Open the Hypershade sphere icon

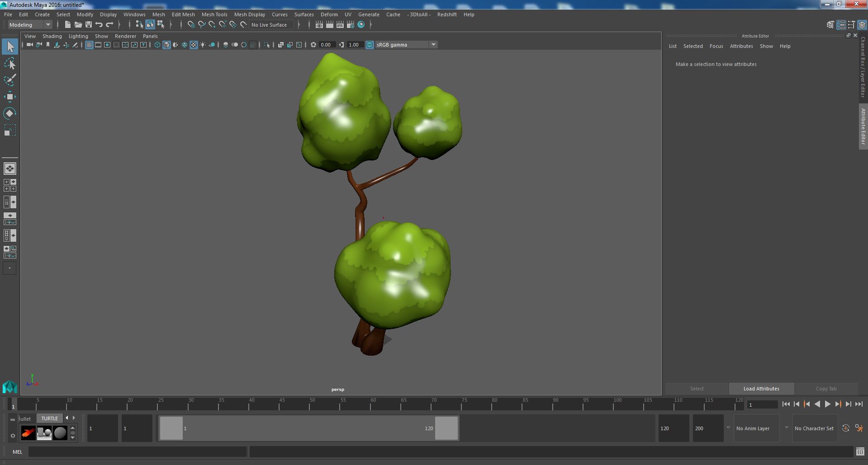click(x=361, y=25)
